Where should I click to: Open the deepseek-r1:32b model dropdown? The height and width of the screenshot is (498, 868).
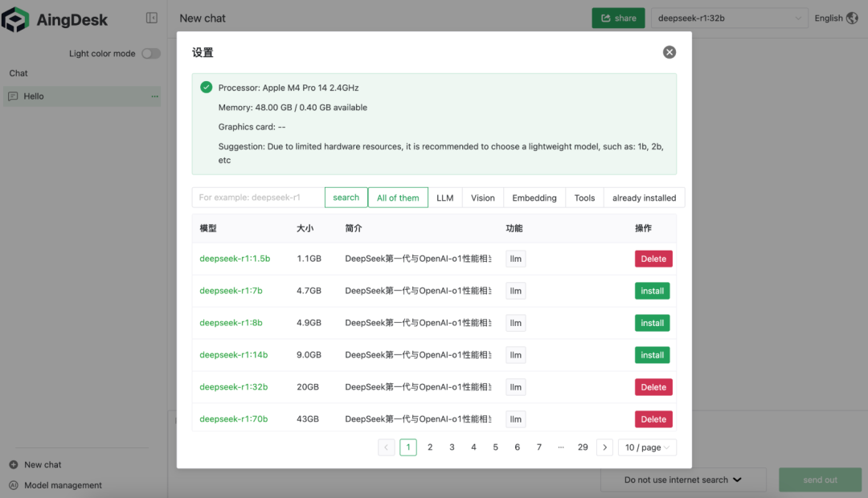[x=728, y=18]
